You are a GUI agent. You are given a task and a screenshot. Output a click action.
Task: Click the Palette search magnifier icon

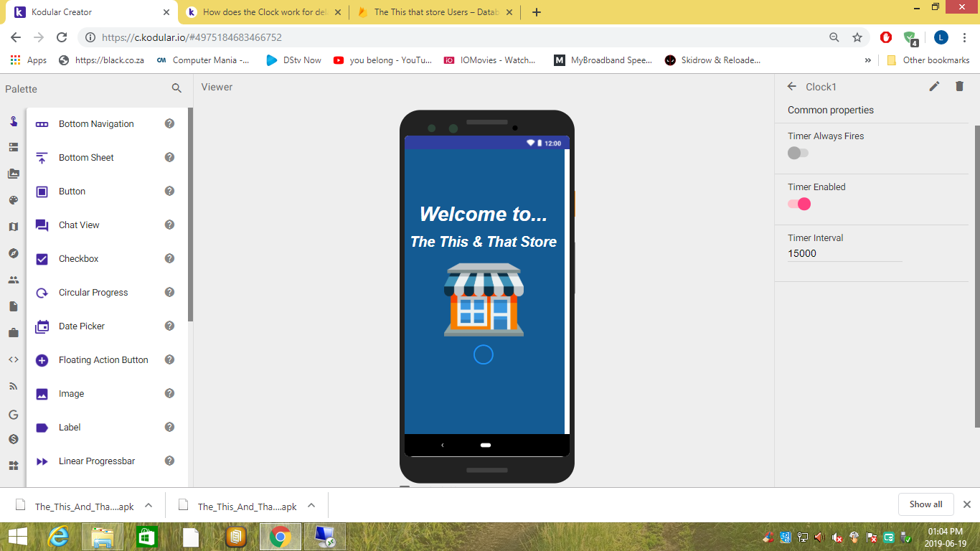tap(176, 88)
